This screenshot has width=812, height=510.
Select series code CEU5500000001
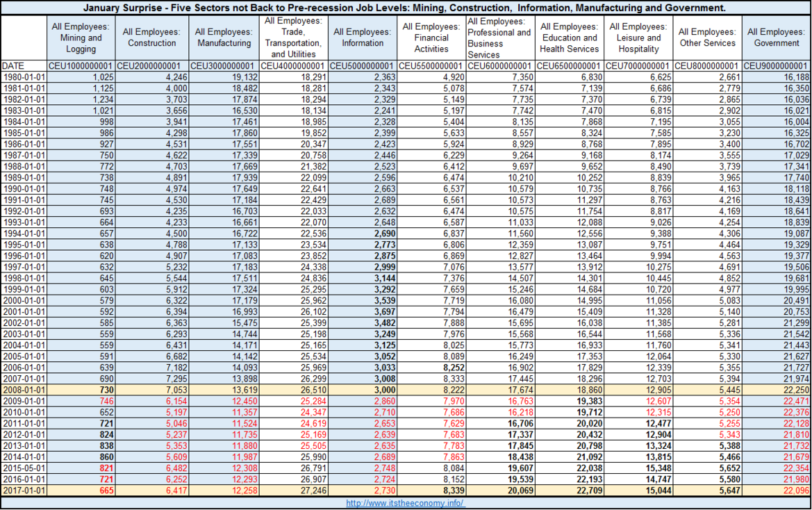click(431, 66)
